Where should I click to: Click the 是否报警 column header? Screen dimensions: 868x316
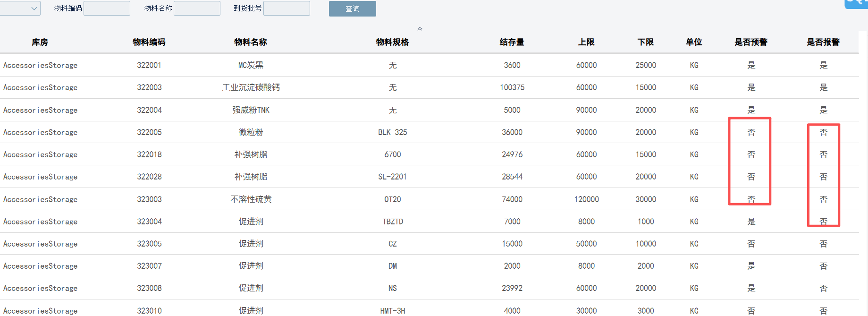823,42
